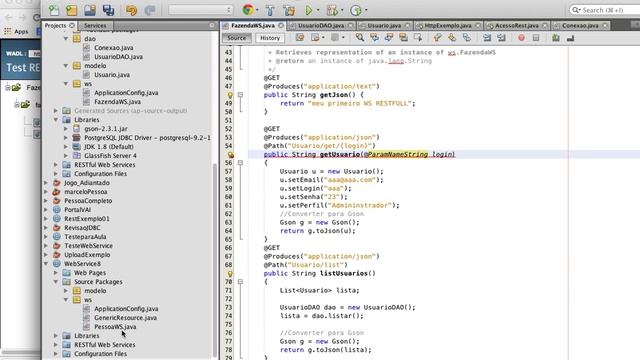This screenshot has height=360, width=640.
Task: Click in the Search field
Action: point(605,10)
